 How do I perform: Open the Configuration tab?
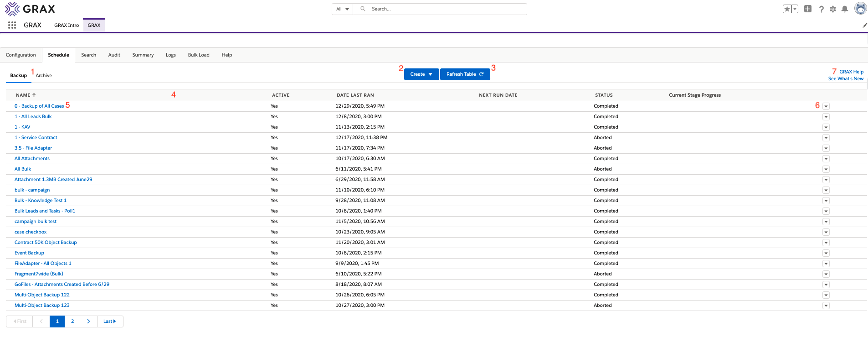(x=21, y=55)
